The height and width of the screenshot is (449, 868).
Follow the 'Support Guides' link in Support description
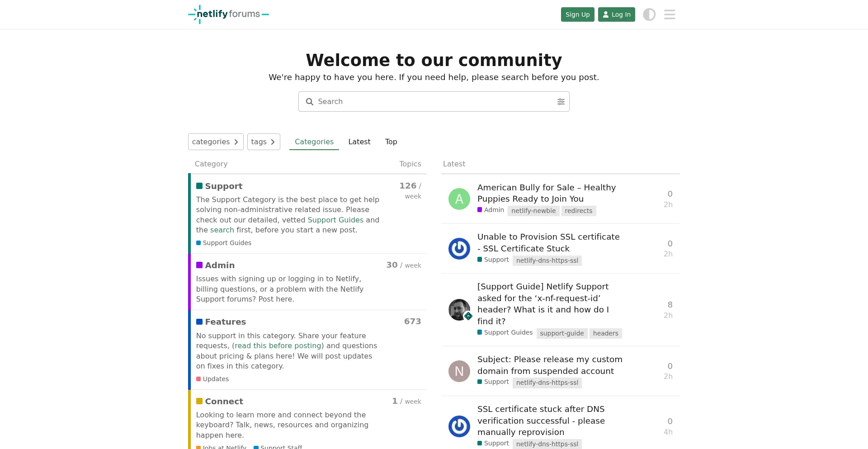coord(335,220)
